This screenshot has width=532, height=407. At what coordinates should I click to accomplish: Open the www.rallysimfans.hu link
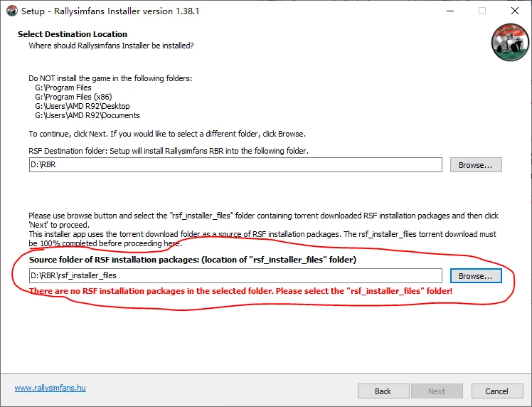click(x=50, y=388)
